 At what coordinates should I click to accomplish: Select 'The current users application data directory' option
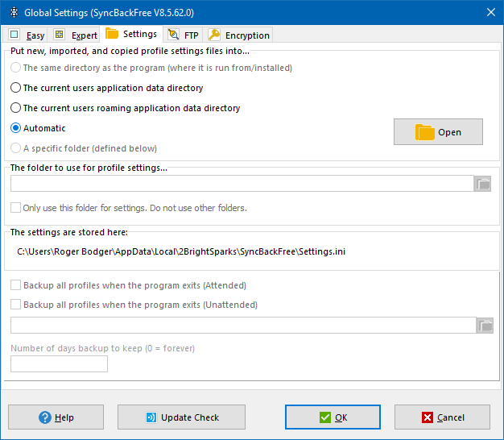[x=16, y=88]
